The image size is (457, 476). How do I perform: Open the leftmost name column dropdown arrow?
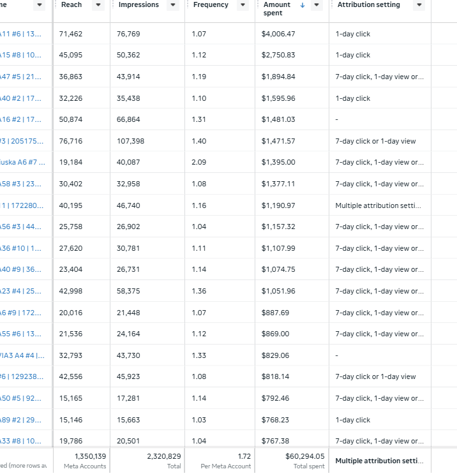click(39, 5)
